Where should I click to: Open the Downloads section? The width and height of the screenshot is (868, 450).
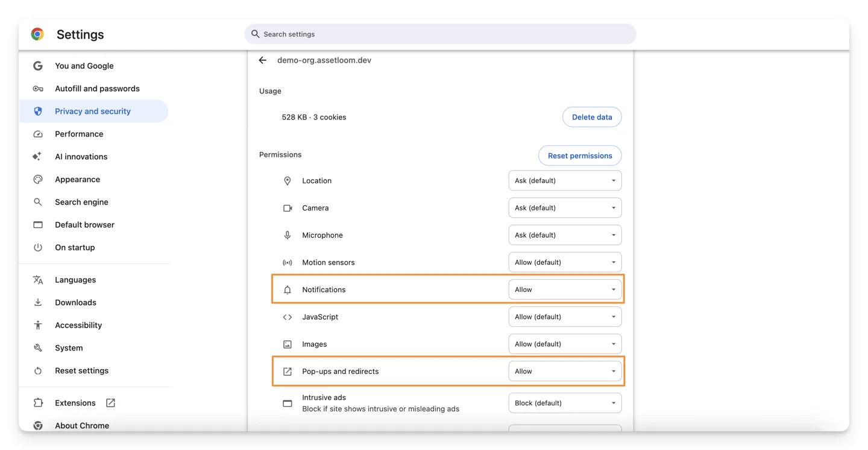coord(93,303)
